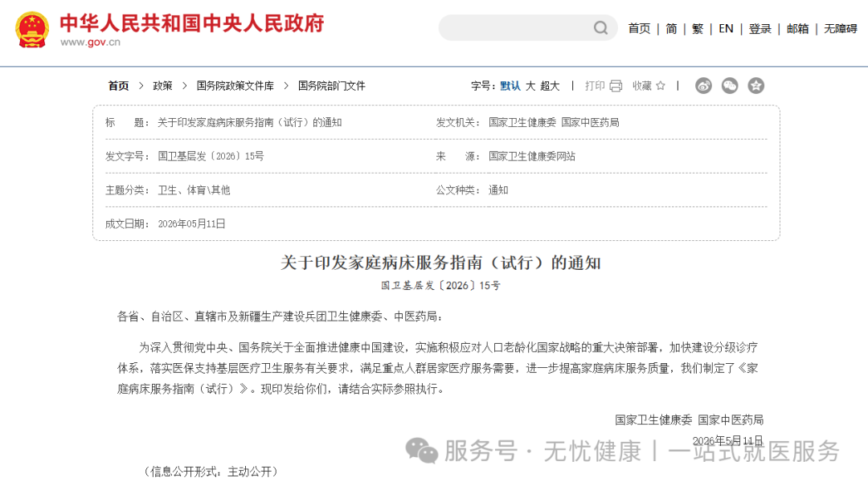The height and width of the screenshot is (486, 868).
Task: Click the document number 国卫基层发〔2026〕15号 in metadata table
Action: (211, 156)
